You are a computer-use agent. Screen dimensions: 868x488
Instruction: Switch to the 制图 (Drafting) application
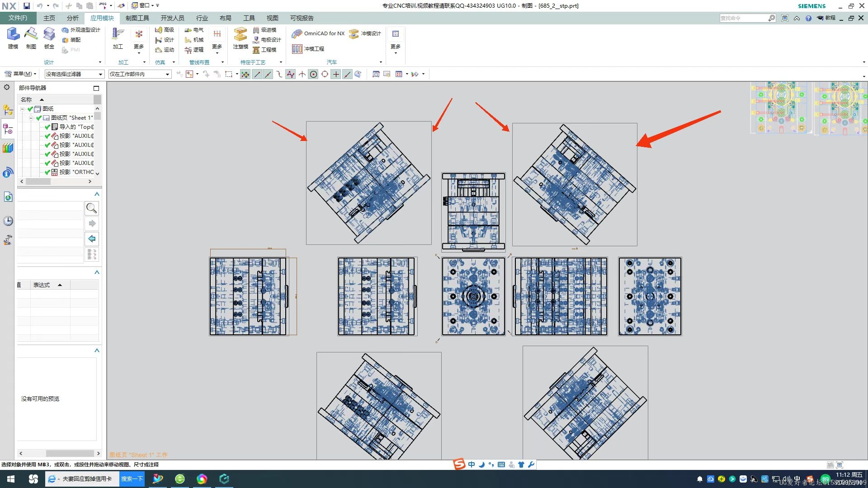[31, 38]
